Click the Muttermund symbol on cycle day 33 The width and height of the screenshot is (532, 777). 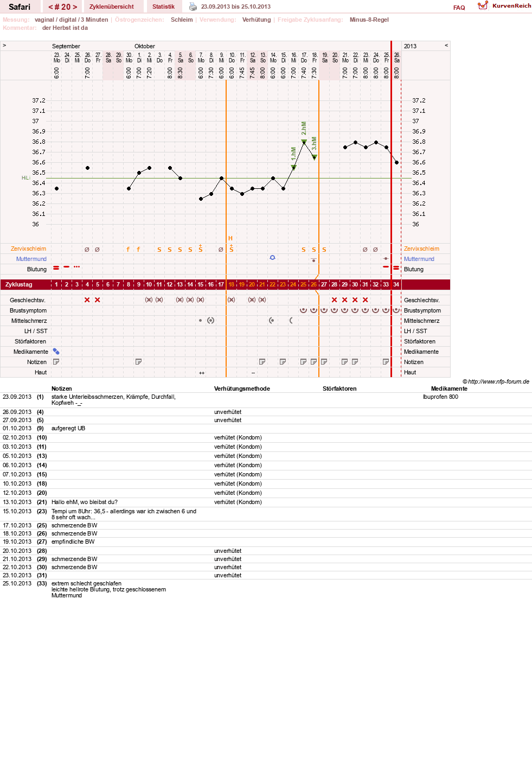pyautogui.click(x=386, y=258)
